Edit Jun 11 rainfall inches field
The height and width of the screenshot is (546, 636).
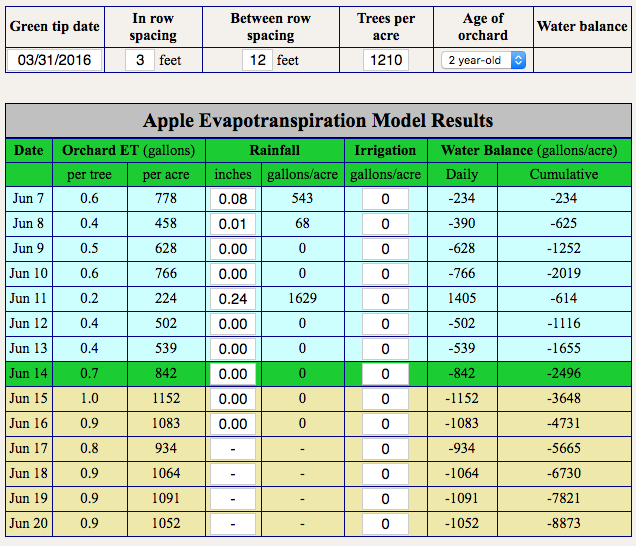click(x=233, y=299)
